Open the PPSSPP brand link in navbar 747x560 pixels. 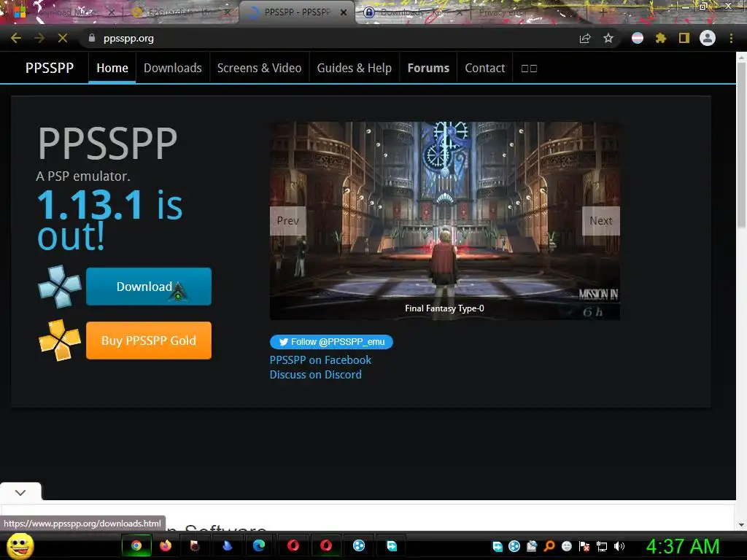50,68
